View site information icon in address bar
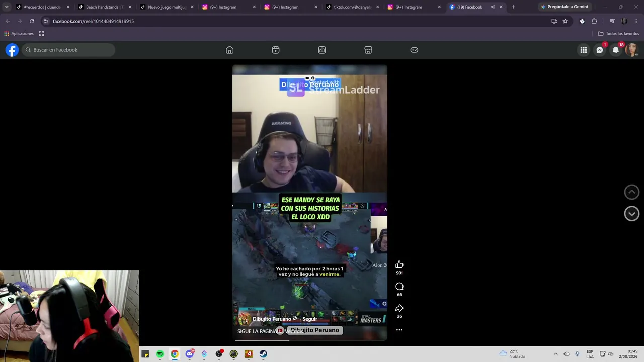Screen dimensions: 644x362 tap(46, 21)
